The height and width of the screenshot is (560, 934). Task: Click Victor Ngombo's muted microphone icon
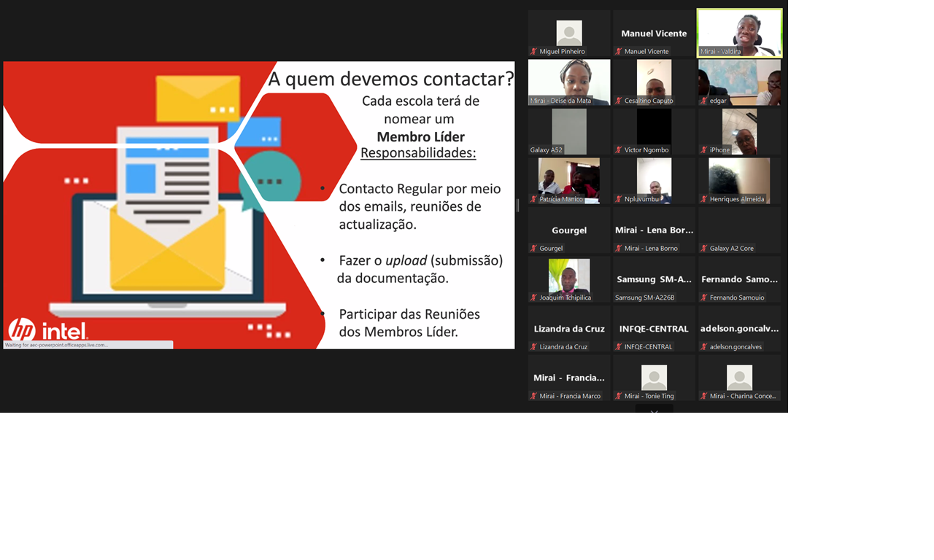tap(619, 150)
